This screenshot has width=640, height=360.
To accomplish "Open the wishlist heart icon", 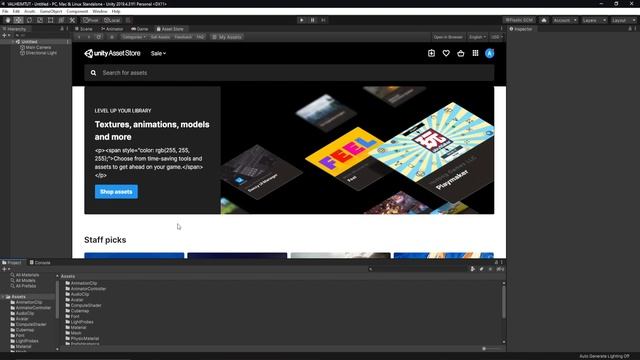I will coord(446,53).
